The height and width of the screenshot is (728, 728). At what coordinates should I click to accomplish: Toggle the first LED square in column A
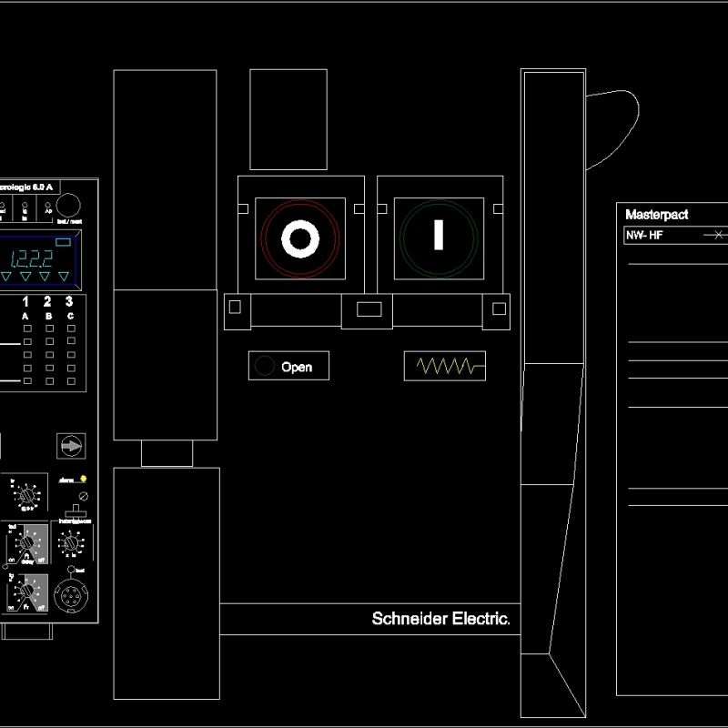pos(27,328)
